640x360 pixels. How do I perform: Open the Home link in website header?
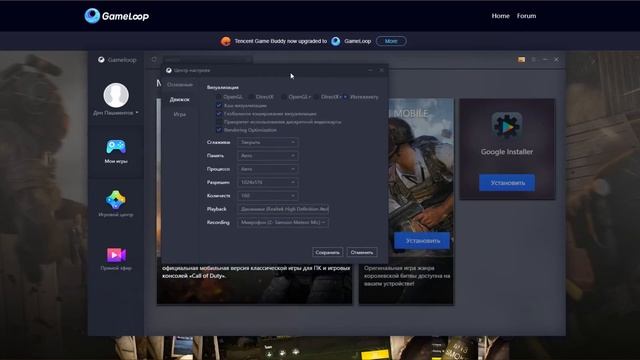click(x=500, y=16)
